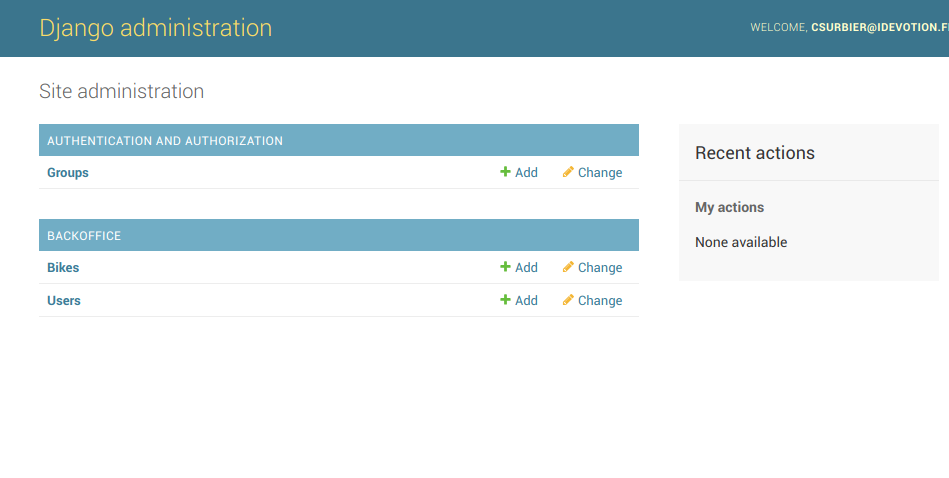Screen dimensions: 949x478
Task: Click the pencil icon in Groups row
Action: pyautogui.click(x=568, y=172)
